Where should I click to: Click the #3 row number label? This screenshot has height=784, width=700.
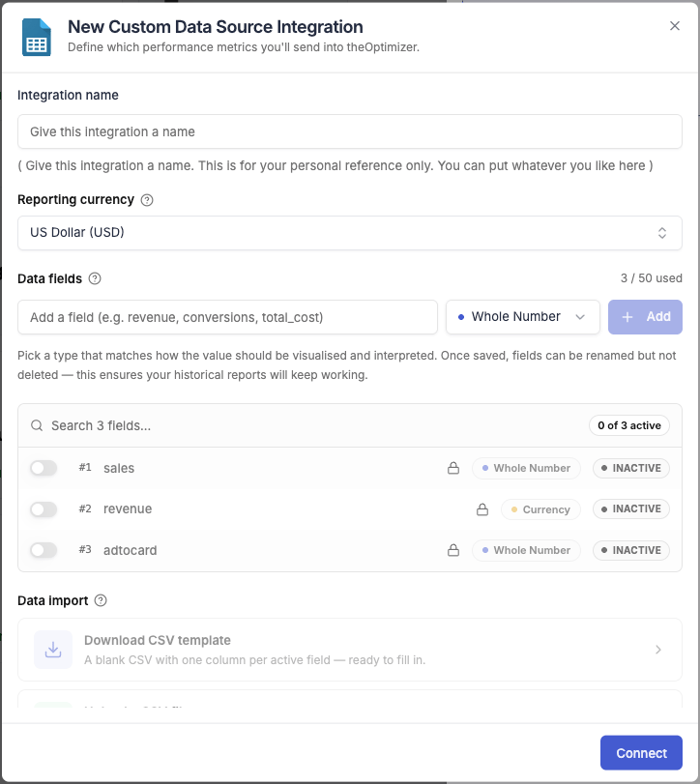click(85, 549)
